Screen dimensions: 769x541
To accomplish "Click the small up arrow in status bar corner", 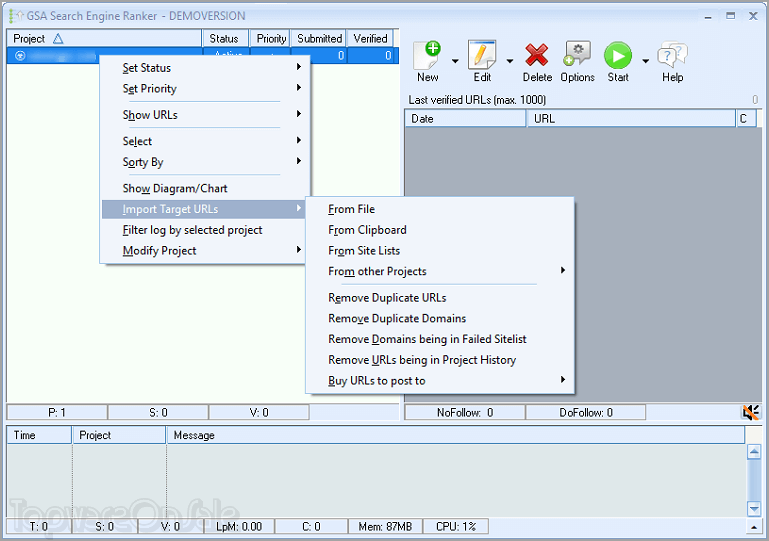I will tap(754, 527).
